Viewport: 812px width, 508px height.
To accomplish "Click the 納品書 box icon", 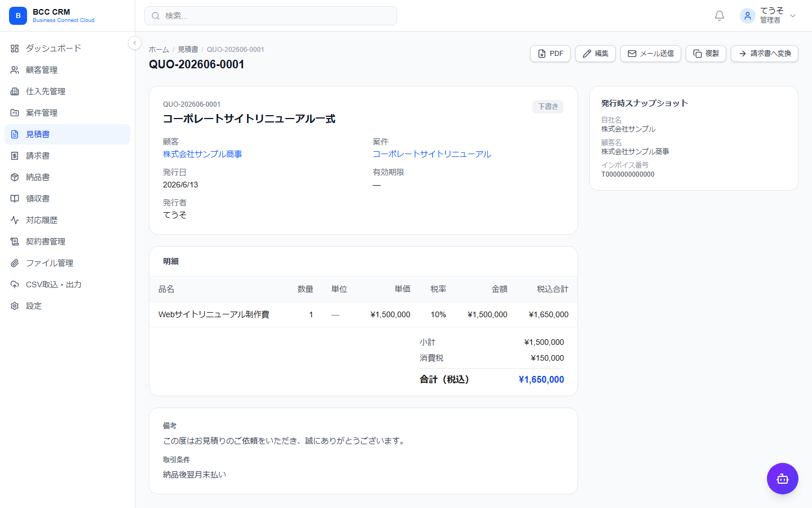I will coord(15,177).
